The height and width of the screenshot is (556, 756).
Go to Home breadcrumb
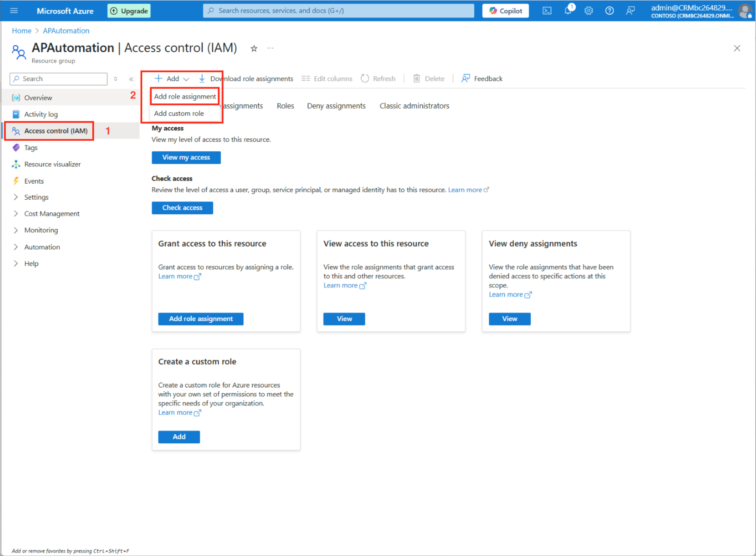coord(21,31)
